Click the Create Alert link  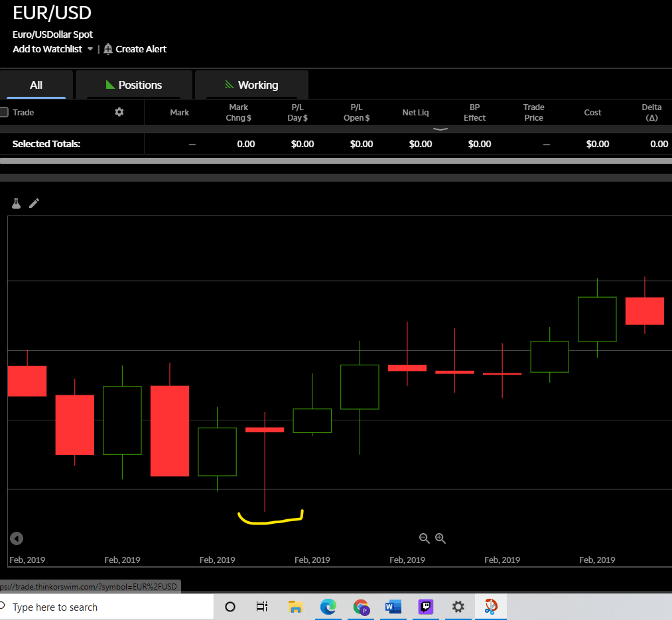point(141,49)
